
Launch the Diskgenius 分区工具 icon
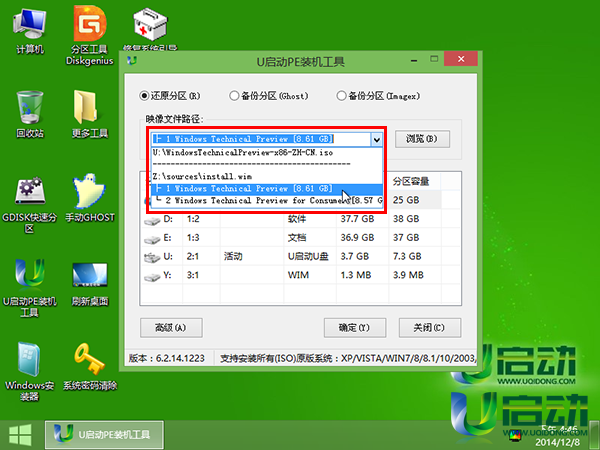pos(90,35)
